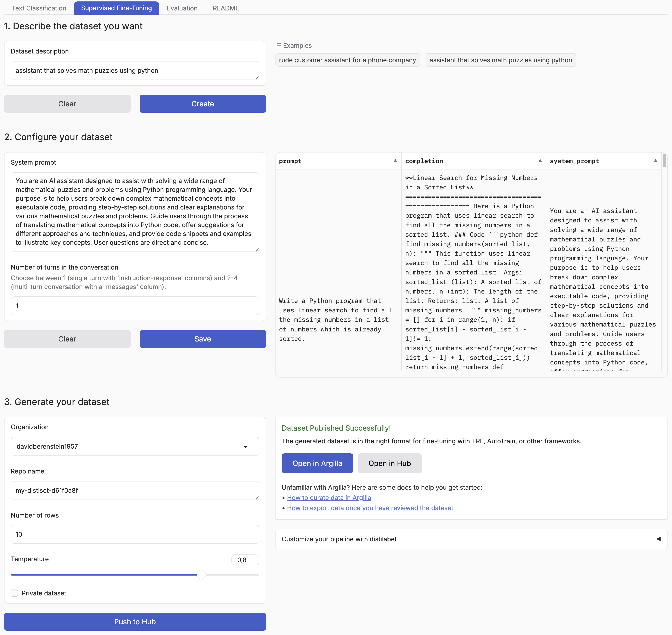Image resolution: width=672 pixels, height=635 pixels.
Task: Click the Number of rows input field
Action: [x=135, y=534]
